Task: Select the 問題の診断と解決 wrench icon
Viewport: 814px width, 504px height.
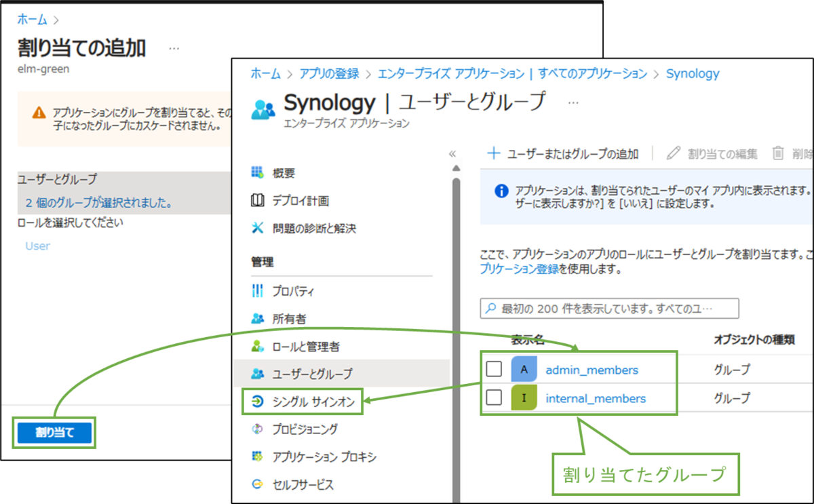Action: (x=257, y=229)
